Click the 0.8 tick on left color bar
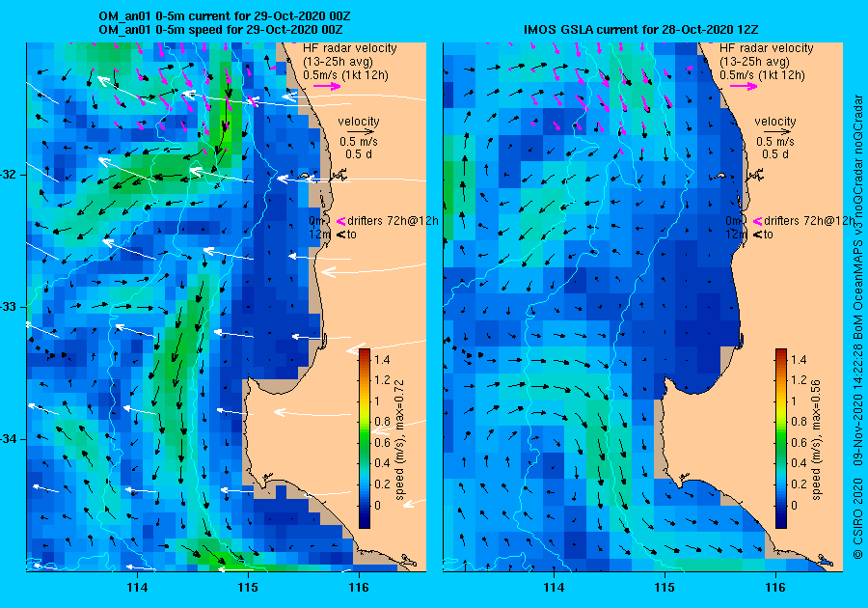868x608 pixels. 382,422
